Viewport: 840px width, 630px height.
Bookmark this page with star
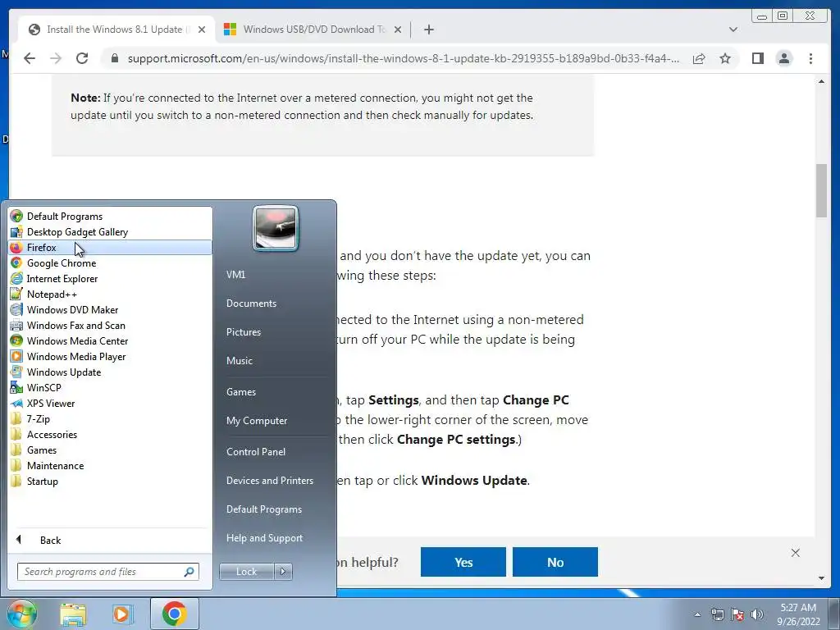coord(725,58)
